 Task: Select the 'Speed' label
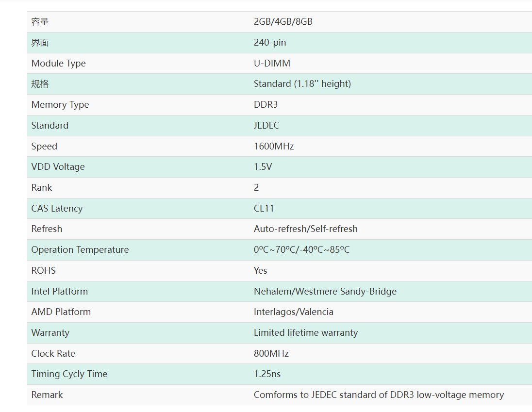coord(44,147)
